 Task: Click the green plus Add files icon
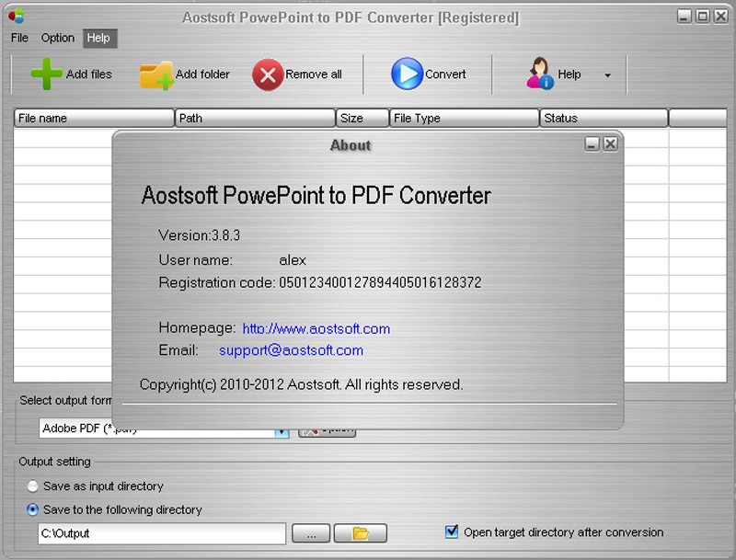[46, 74]
